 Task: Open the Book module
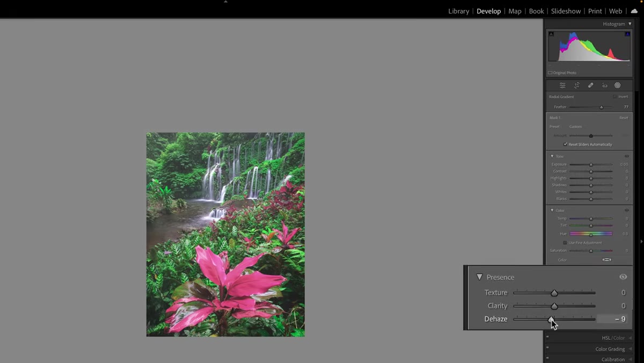point(536,11)
